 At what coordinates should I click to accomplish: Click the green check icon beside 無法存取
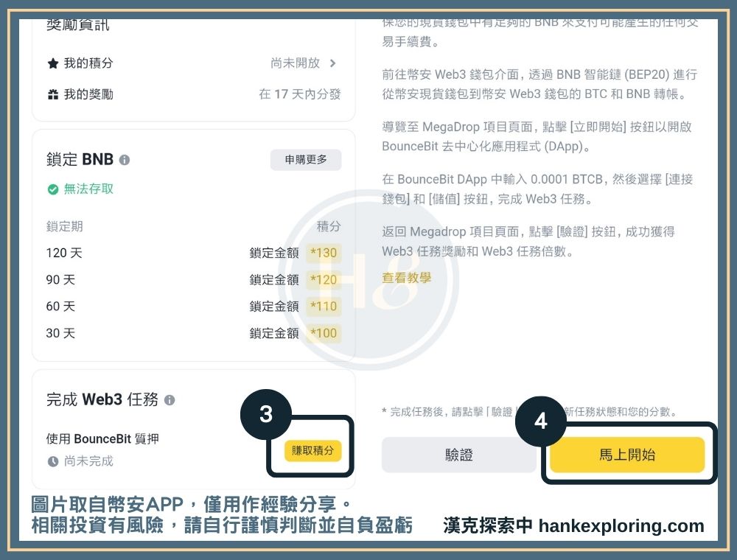(53, 189)
